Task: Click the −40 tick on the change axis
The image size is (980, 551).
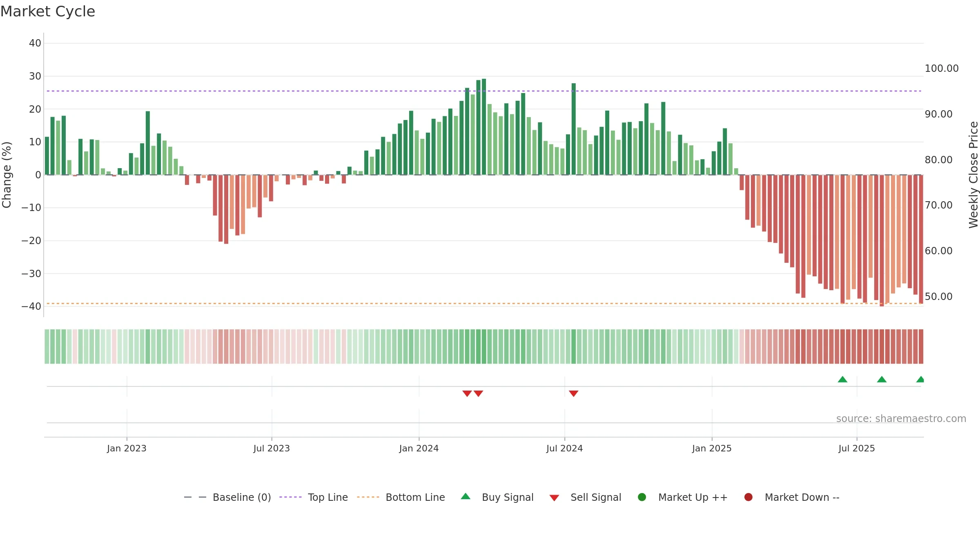Action: pyautogui.click(x=31, y=307)
